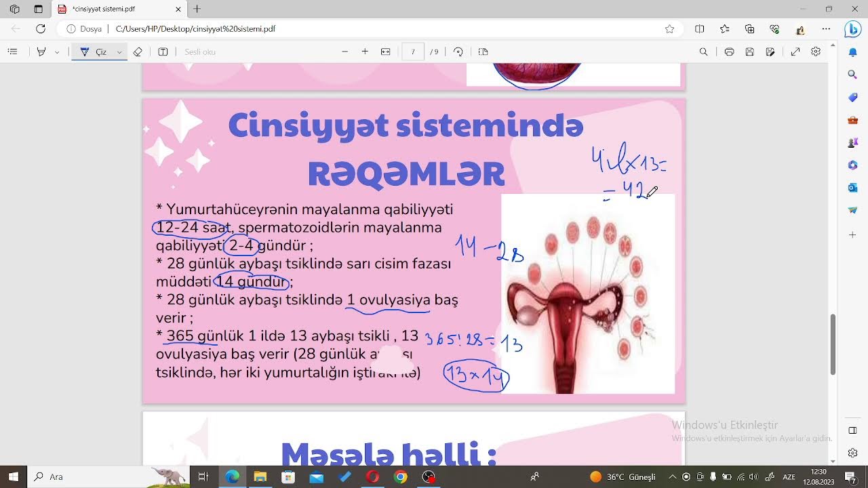Open the Favorites list

click(x=724, y=29)
